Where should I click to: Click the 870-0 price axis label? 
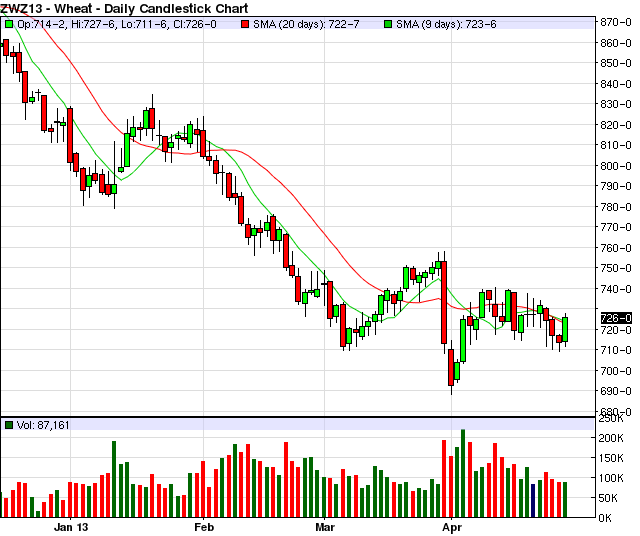(x=616, y=22)
